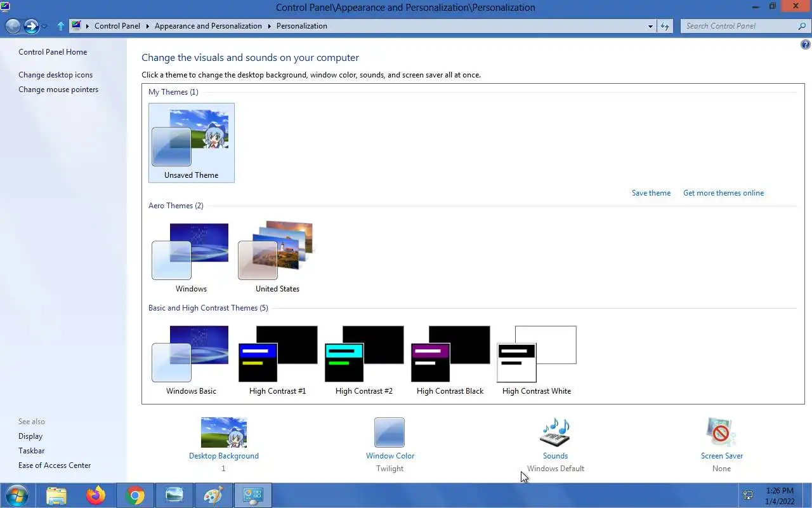
Task: Expand dropdown arrow after Control Panel breadcrumb
Action: (x=147, y=26)
